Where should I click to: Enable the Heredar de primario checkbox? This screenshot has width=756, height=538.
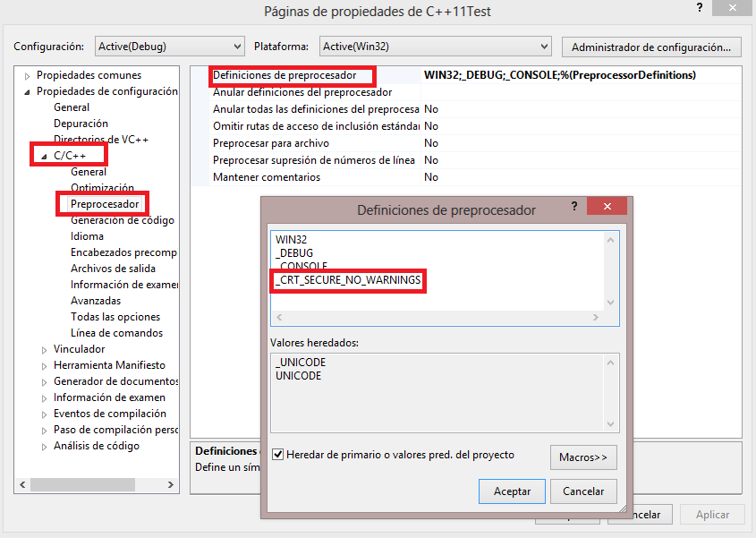277,453
